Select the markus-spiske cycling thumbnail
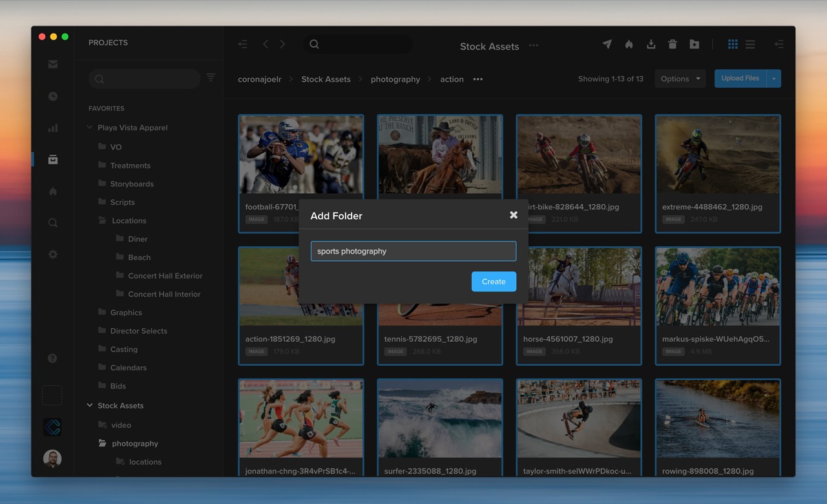The height and width of the screenshot is (504, 827). click(x=718, y=286)
